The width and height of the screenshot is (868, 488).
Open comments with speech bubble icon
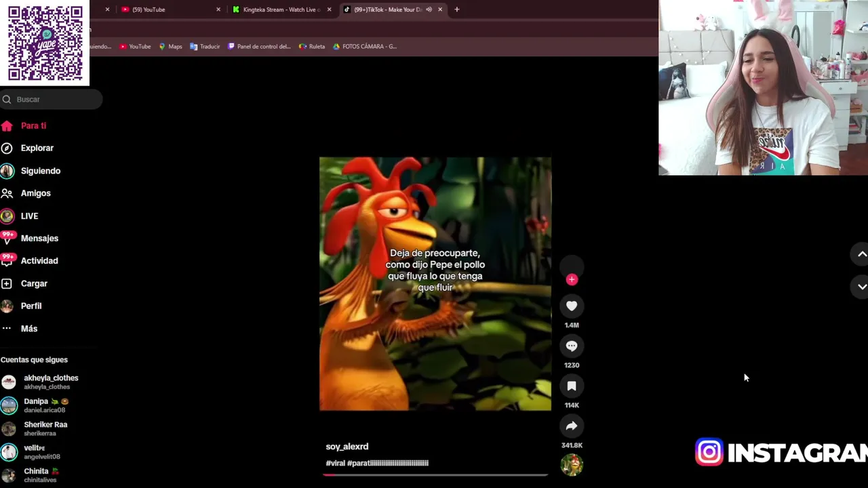[x=572, y=346]
